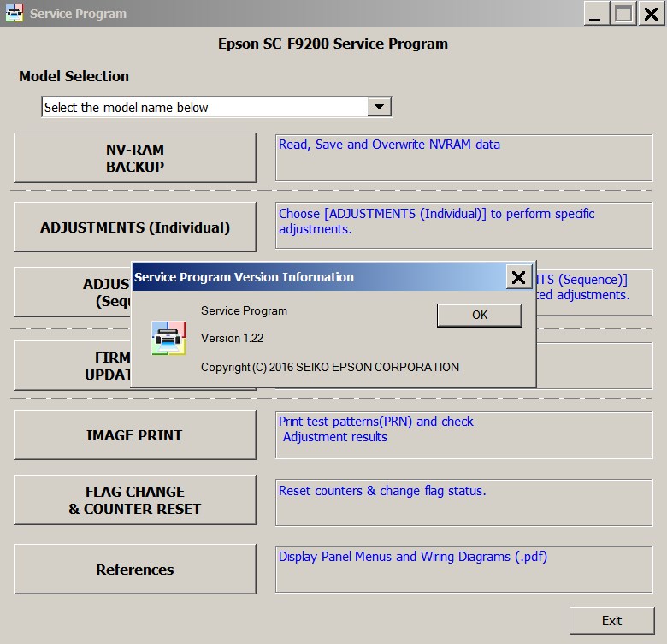
Task: Click OK in the Version Information dialog
Action: (x=480, y=316)
